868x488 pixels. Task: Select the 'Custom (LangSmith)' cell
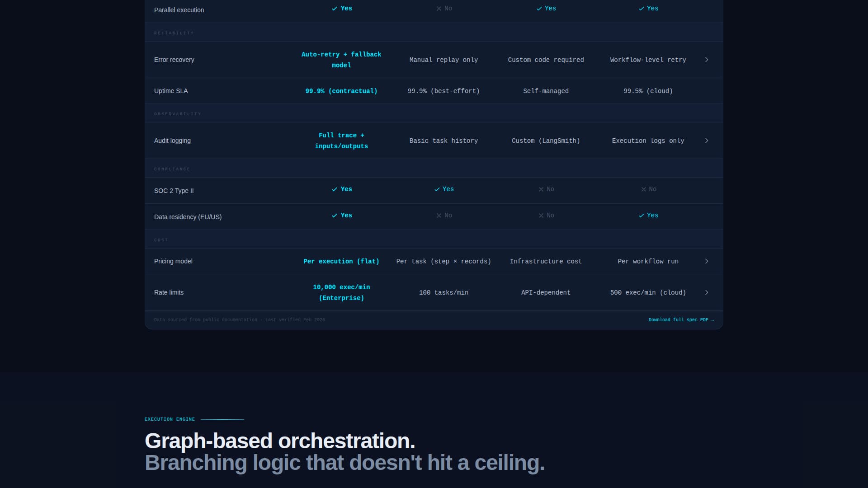pyautogui.click(x=546, y=141)
